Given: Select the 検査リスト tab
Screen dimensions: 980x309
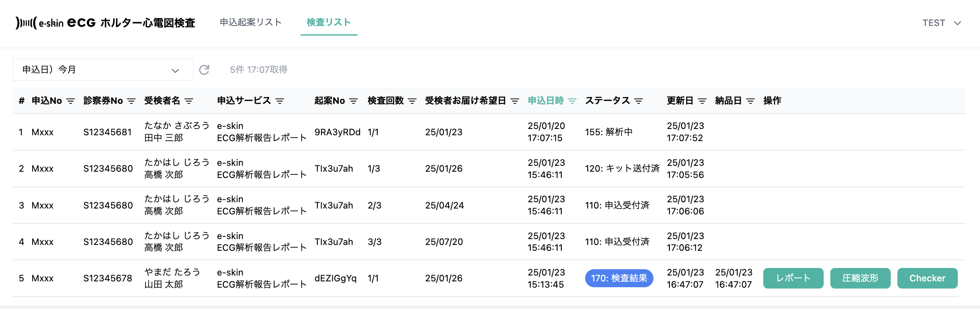Looking at the screenshot, I should 329,22.
